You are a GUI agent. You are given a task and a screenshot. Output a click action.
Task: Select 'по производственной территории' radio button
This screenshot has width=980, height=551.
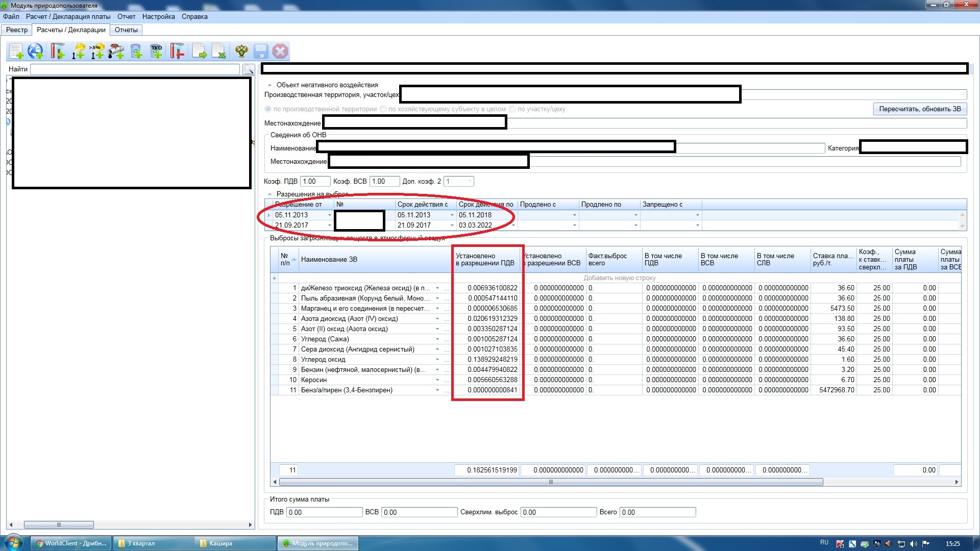click(x=268, y=109)
